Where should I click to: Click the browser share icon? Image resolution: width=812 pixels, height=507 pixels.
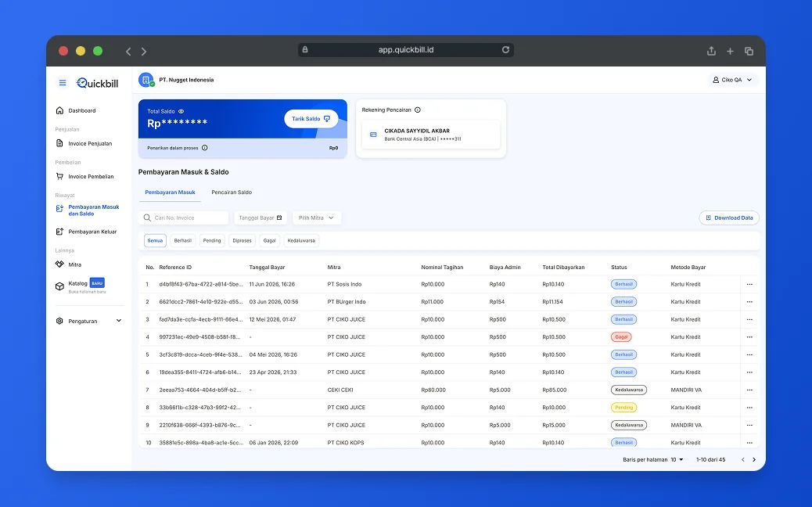[x=712, y=51]
